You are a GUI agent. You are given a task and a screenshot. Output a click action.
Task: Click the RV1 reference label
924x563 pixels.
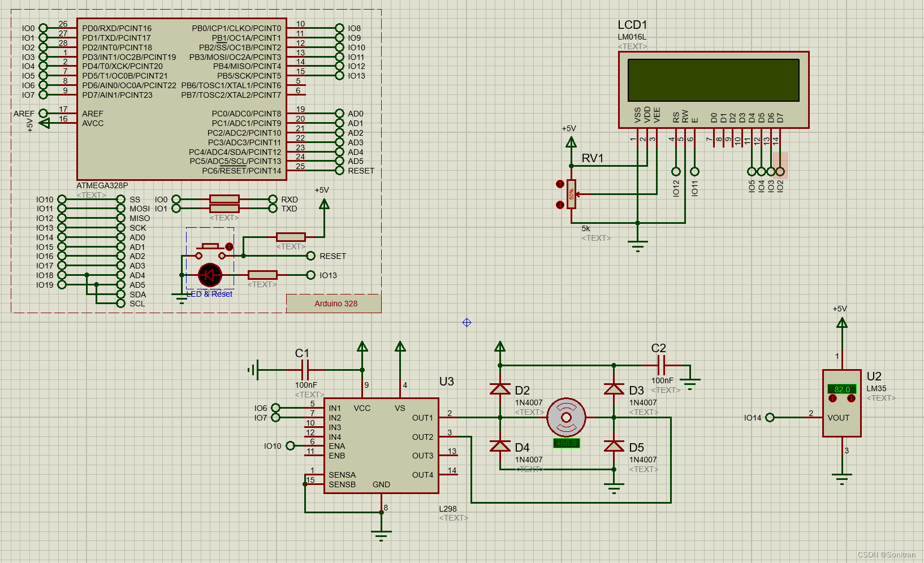(x=593, y=158)
